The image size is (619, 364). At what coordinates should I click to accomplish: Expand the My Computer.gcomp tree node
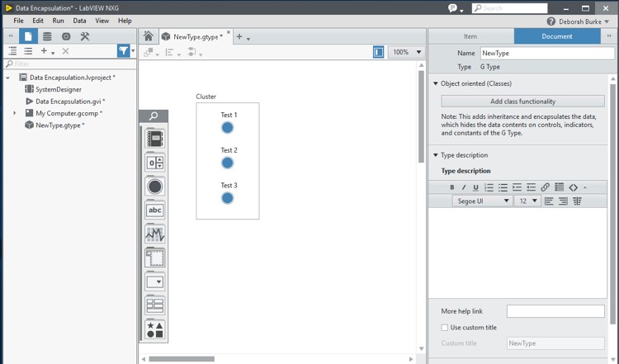(15, 113)
